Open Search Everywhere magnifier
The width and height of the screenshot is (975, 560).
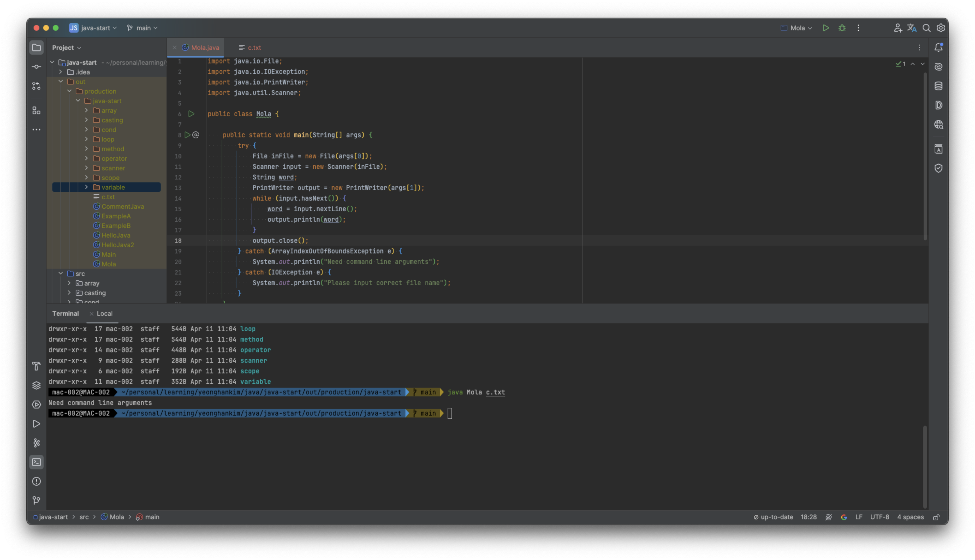[x=927, y=28]
